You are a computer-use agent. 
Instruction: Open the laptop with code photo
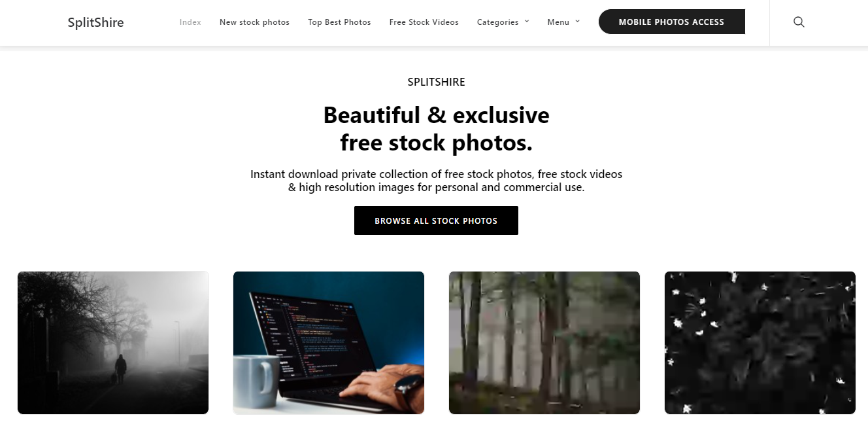point(329,343)
